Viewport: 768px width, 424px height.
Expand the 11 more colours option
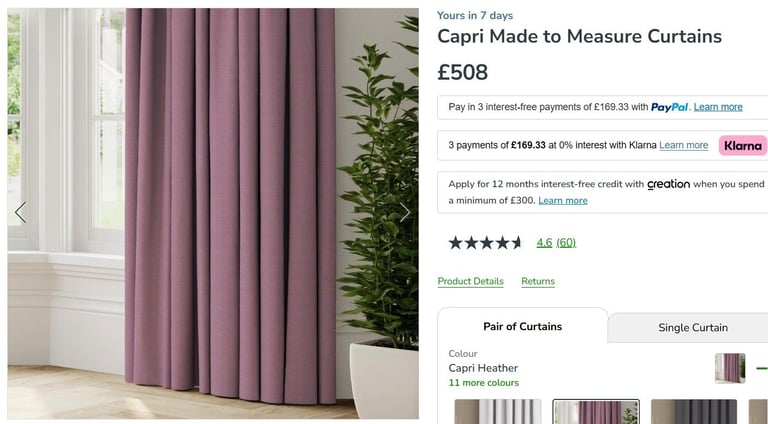(x=484, y=383)
